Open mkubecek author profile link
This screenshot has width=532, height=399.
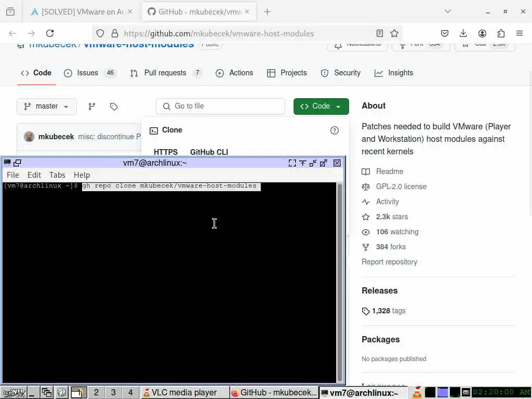(x=56, y=137)
